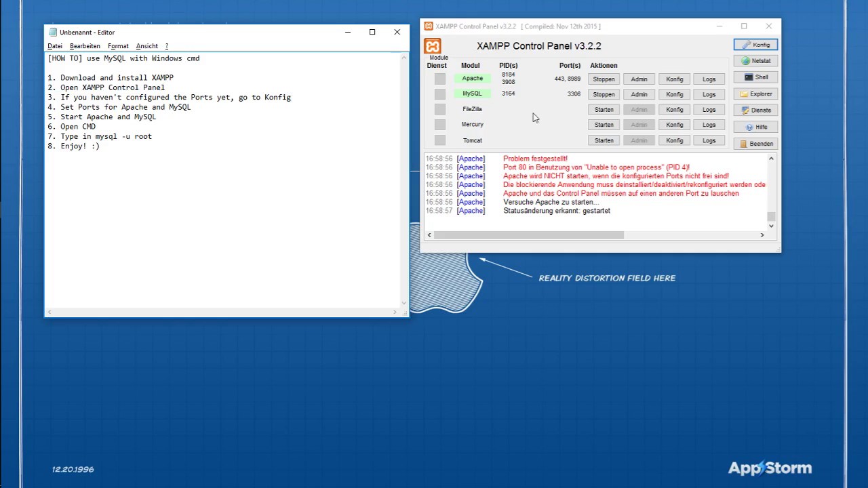Start the Mercury module

tap(604, 125)
